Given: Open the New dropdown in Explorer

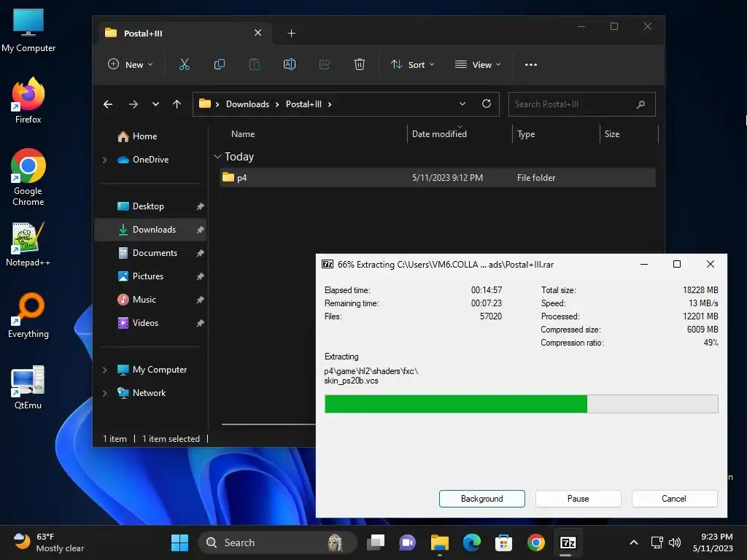Looking at the screenshot, I should click(x=131, y=64).
